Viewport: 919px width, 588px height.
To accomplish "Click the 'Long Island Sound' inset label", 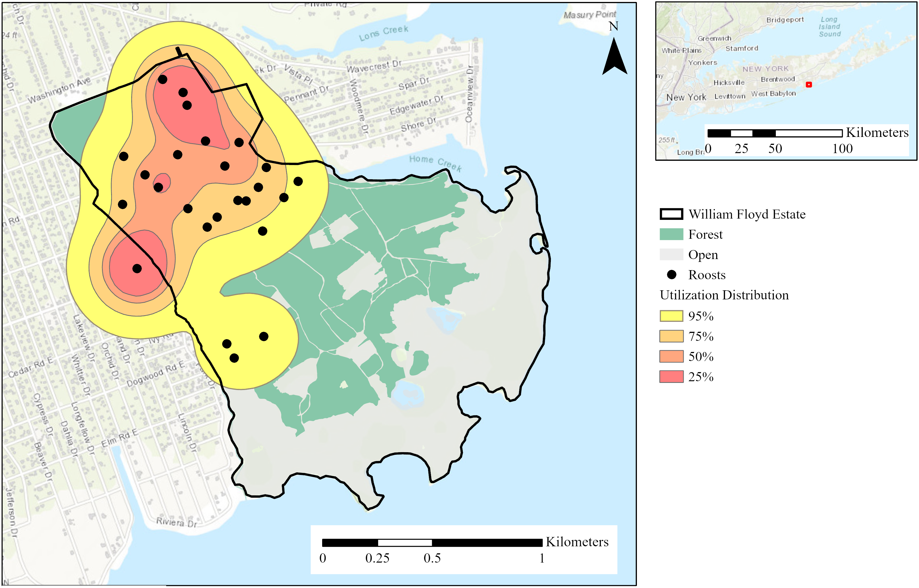I will pos(830,27).
